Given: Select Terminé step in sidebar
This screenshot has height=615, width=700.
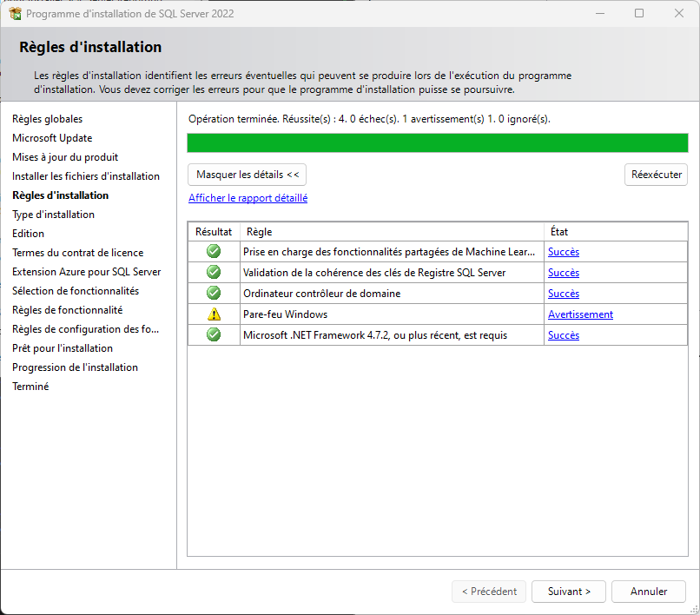Looking at the screenshot, I should (30, 387).
